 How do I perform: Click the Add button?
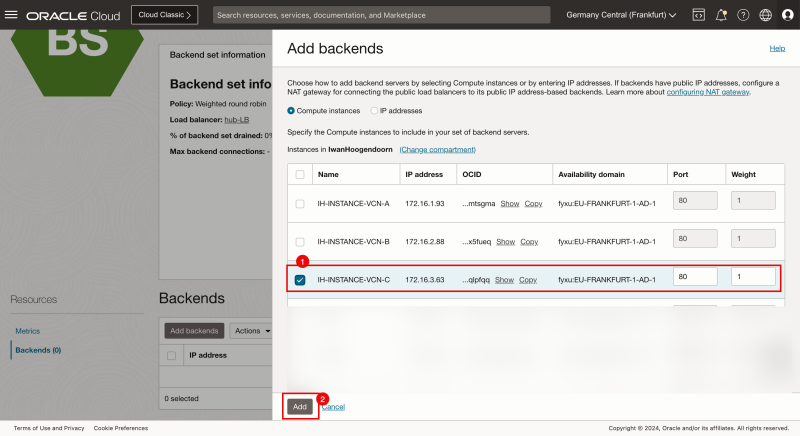coord(299,407)
